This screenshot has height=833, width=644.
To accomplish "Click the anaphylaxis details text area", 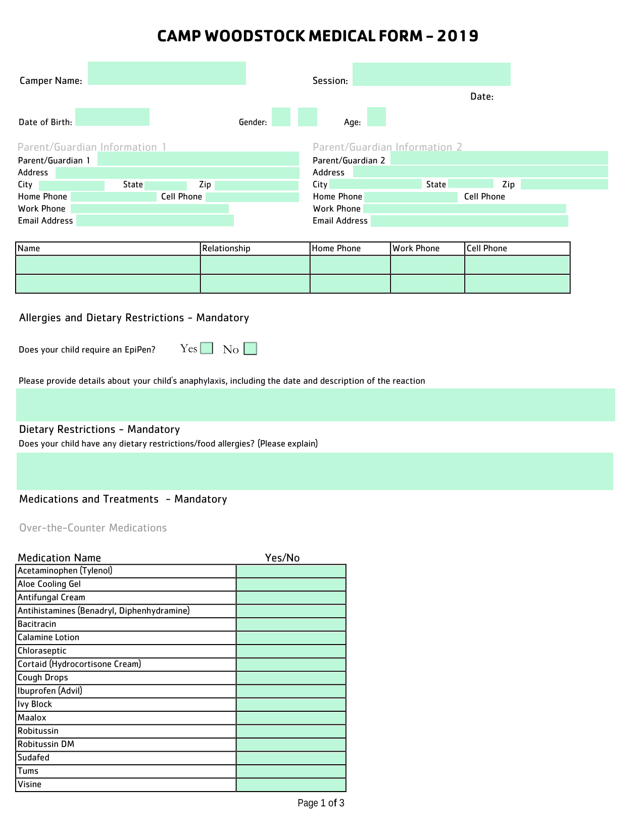I will pyautogui.click(x=316, y=405).
